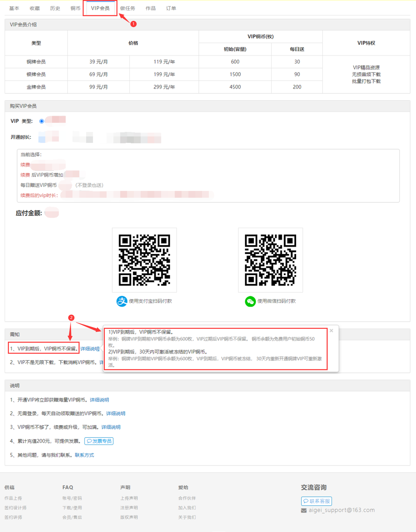Select the VIP 类型 radio button
This screenshot has height=532, width=416.
tap(42, 121)
